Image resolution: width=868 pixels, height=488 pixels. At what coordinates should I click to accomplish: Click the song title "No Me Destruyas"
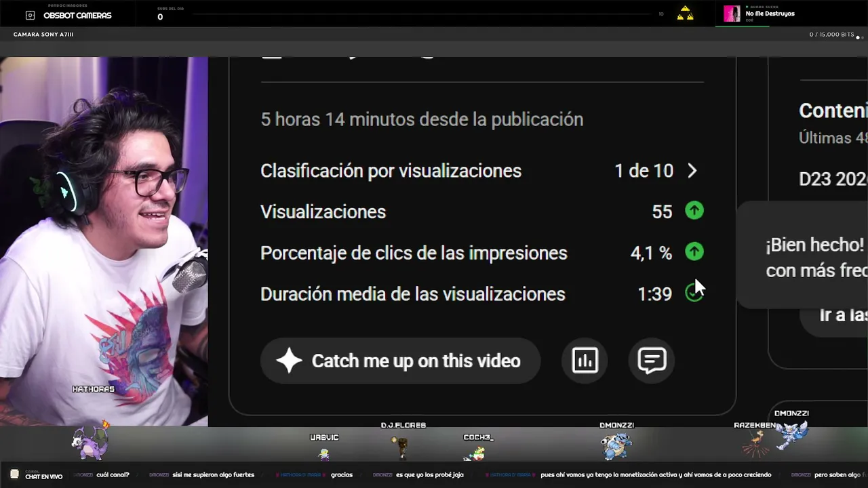tap(770, 14)
